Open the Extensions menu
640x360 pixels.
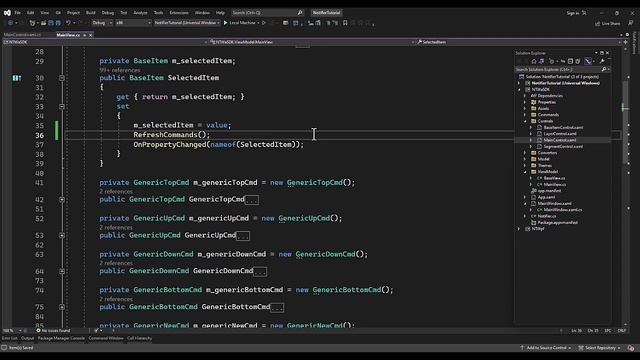[179, 13]
